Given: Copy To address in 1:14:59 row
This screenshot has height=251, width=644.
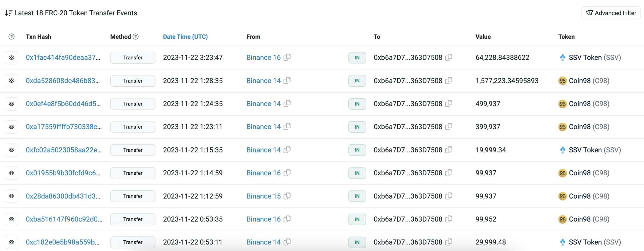Looking at the screenshot, I should [x=449, y=173].
